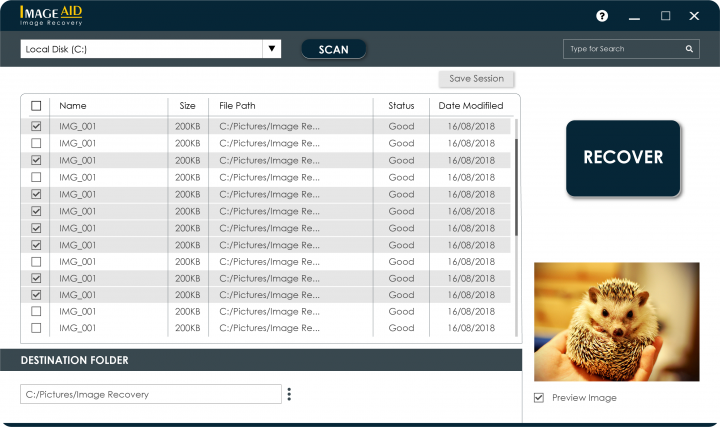This screenshot has height=427, width=720.
Task: Open destination folder three-dot browse menu
Action: [x=289, y=394]
